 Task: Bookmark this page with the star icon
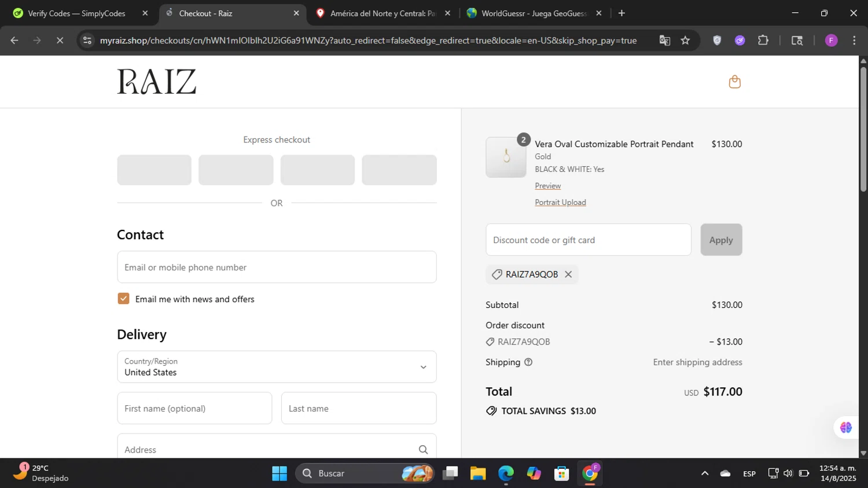pos(685,41)
